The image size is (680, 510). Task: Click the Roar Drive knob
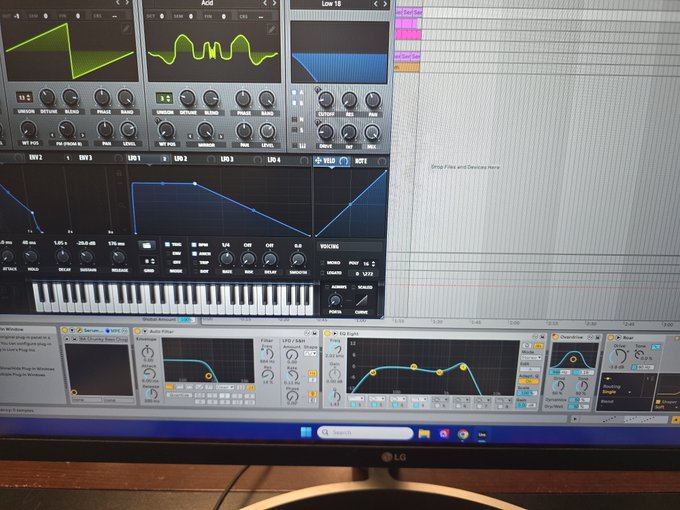(618, 356)
